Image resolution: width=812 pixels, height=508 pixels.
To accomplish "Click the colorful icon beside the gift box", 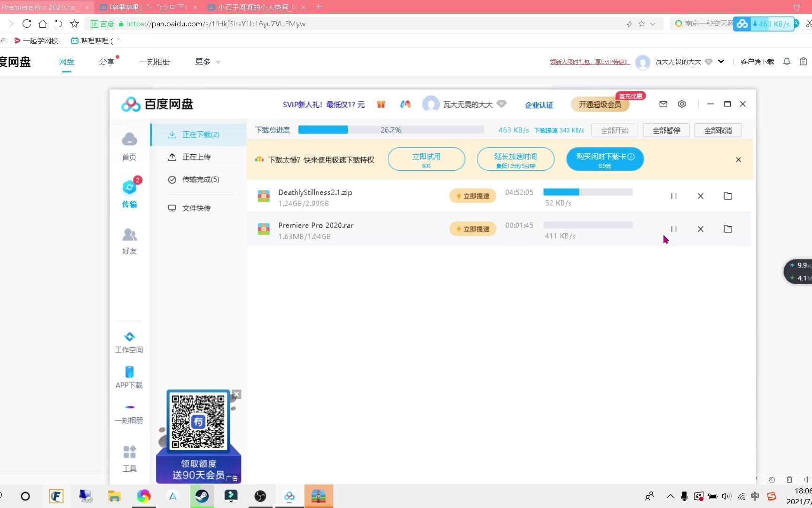I will (406, 104).
